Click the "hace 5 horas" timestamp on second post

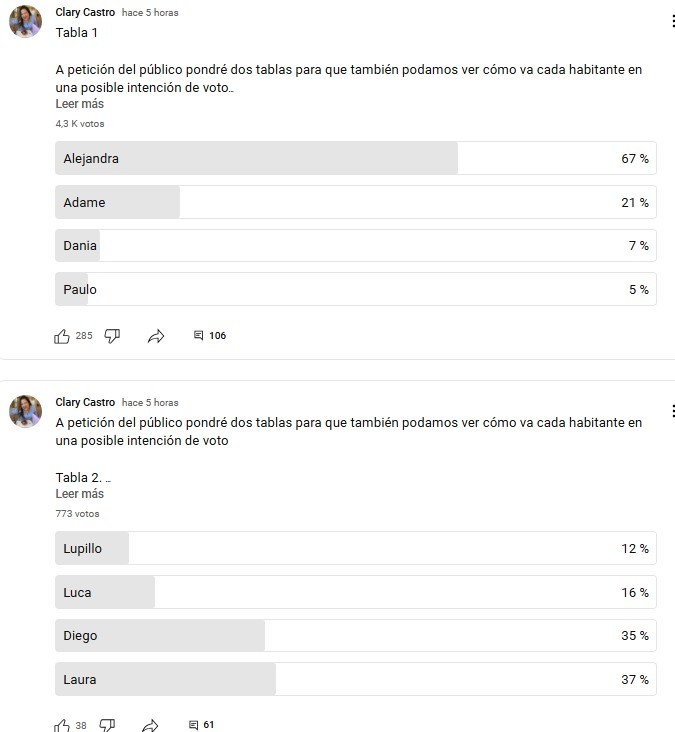click(150, 403)
